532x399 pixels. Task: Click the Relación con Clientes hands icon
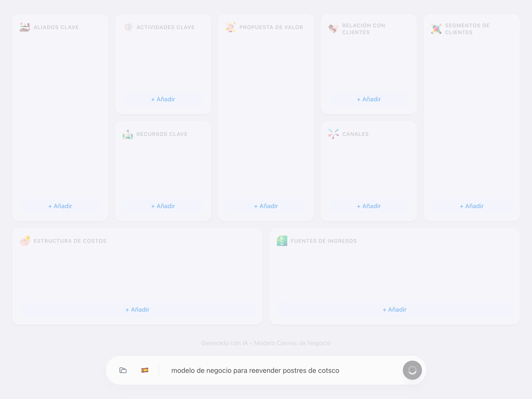click(334, 28)
